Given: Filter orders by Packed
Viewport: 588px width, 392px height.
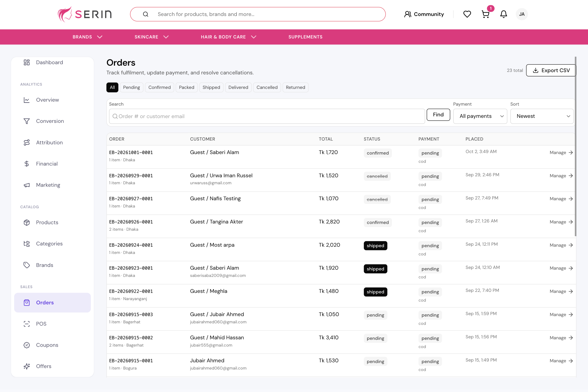Looking at the screenshot, I should coord(187,87).
